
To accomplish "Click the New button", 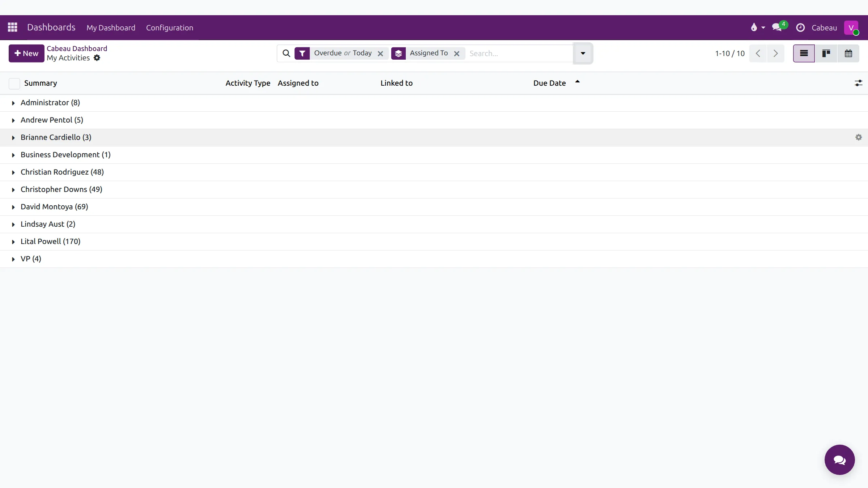I will point(26,53).
